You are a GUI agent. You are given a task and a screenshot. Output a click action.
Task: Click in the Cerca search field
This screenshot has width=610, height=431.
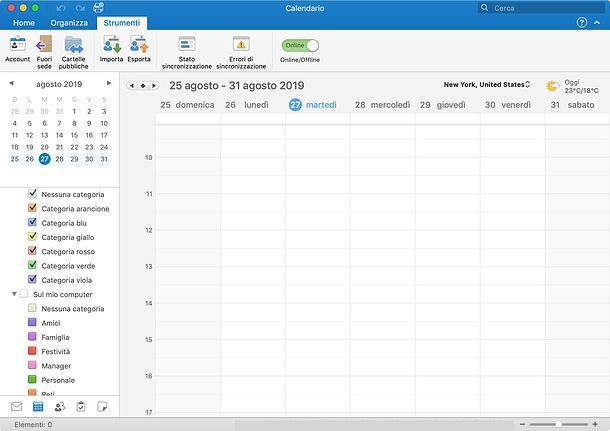[x=541, y=8]
